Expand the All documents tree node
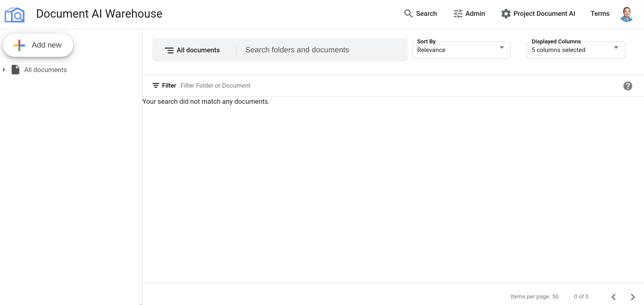Image resolution: width=644 pixels, height=305 pixels. [x=4, y=69]
